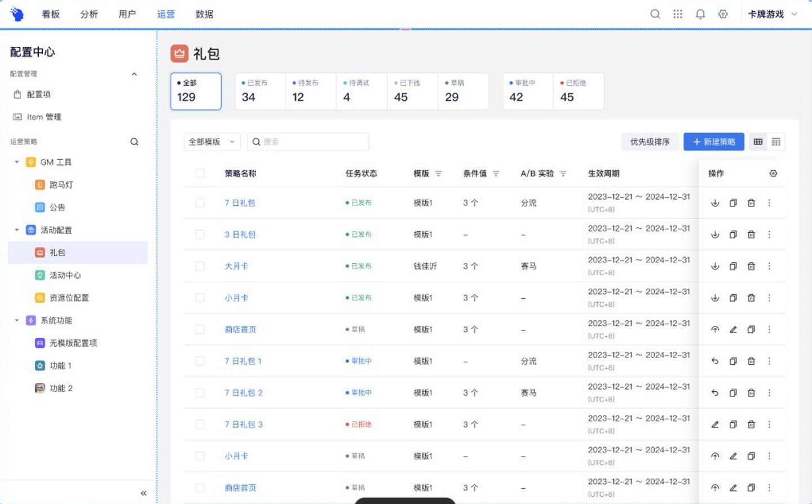Collapse the GM 工具 tree node
Screen dimensions: 812x504
tap(17, 162)
